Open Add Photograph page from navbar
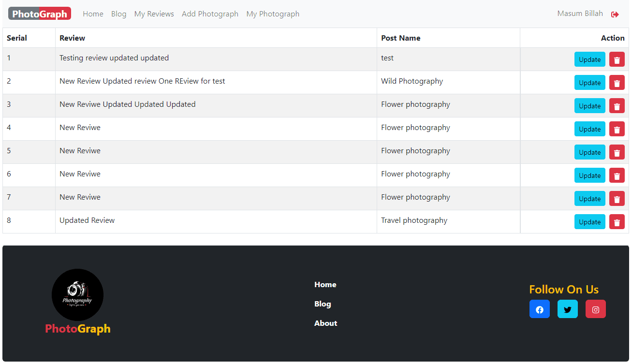 (x=210, y=14)
